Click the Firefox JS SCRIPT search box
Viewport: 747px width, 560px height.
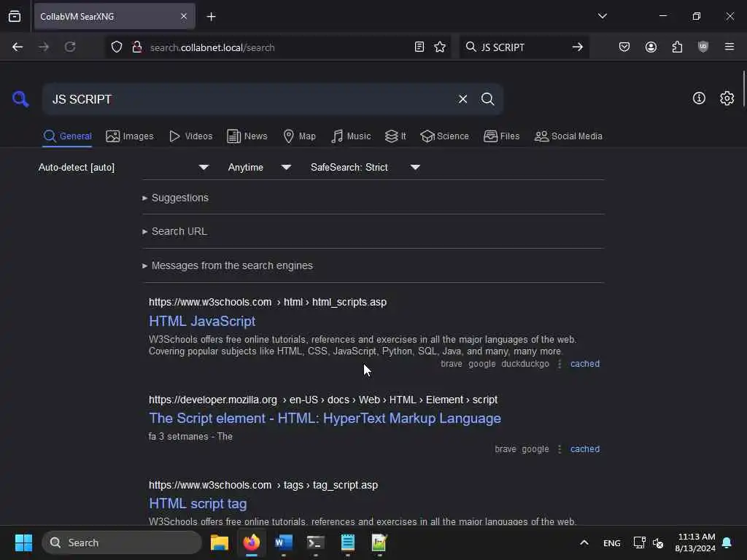pos(523,47)
